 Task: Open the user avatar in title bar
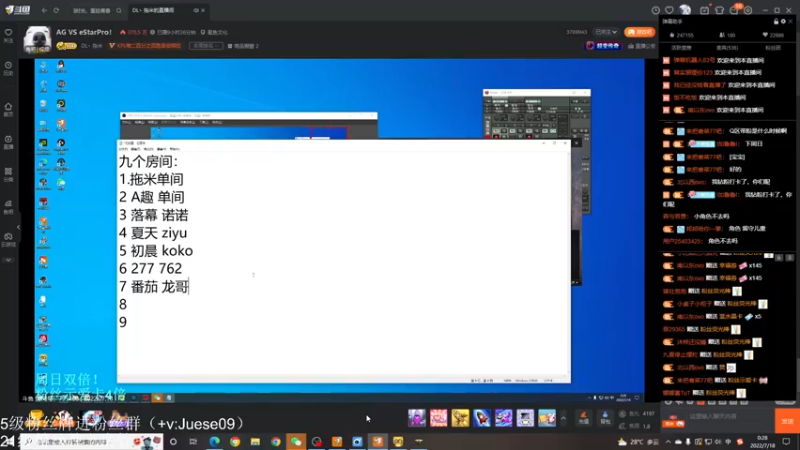pyautogui.click(x=685, y=10)
